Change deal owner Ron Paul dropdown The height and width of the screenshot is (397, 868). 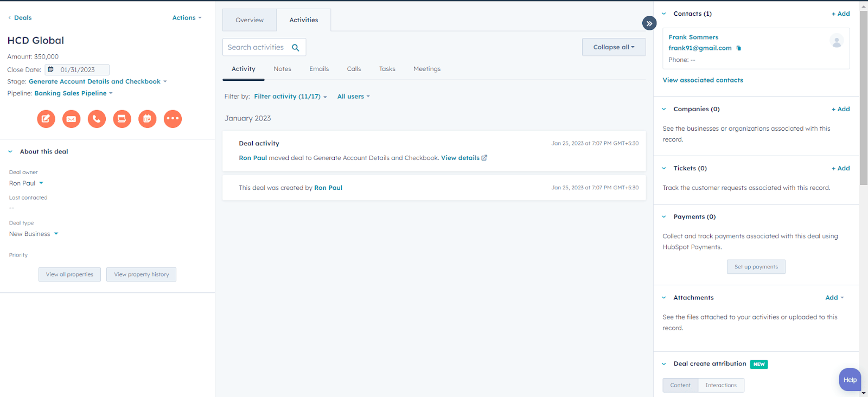pyautogui.click(x=26, y=183)
